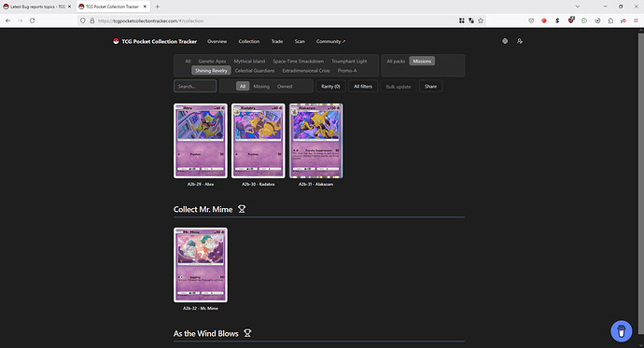Select the Genetic Apex expansion
Screen dimensions: 644x348
[212, 62]
